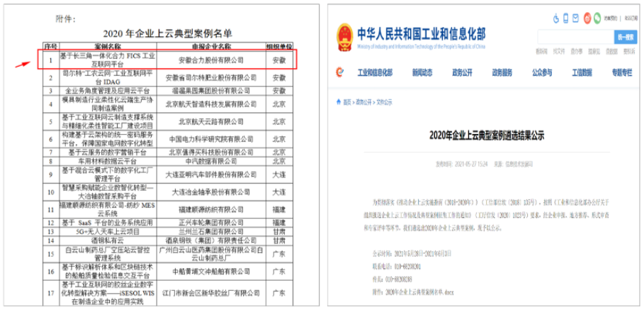Click the 车用材料数据云平台 cell

[x=108, y=161]
